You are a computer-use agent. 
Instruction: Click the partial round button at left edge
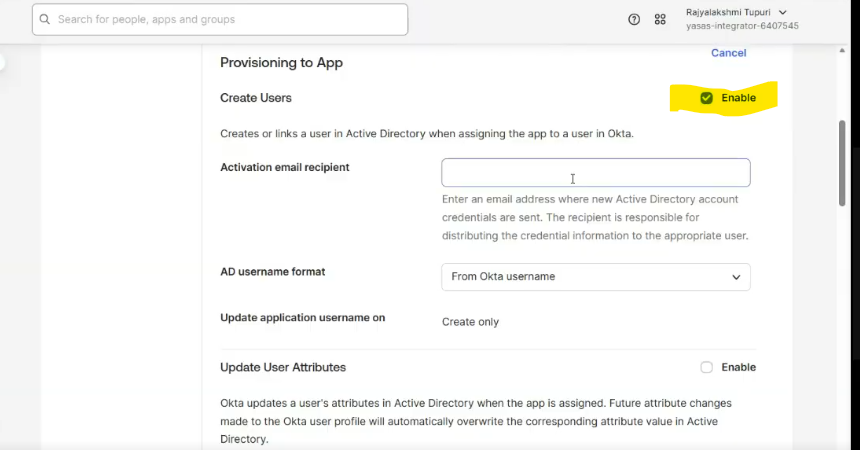point(3,62)
